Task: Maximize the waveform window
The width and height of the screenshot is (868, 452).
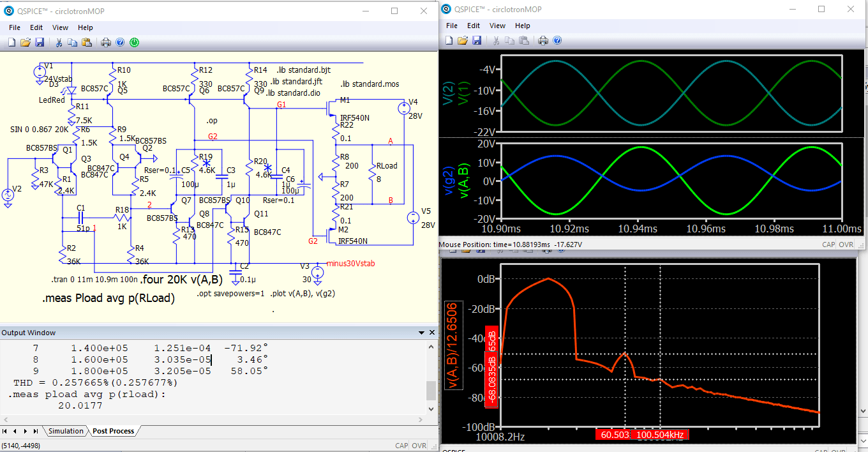Action: pyautogui.click(x=821, y=9)
